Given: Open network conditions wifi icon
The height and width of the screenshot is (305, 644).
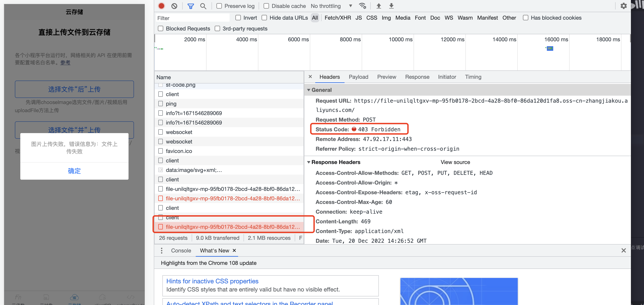Looking at the screenshot, I should pyautogui.click(x=362, y=6).
